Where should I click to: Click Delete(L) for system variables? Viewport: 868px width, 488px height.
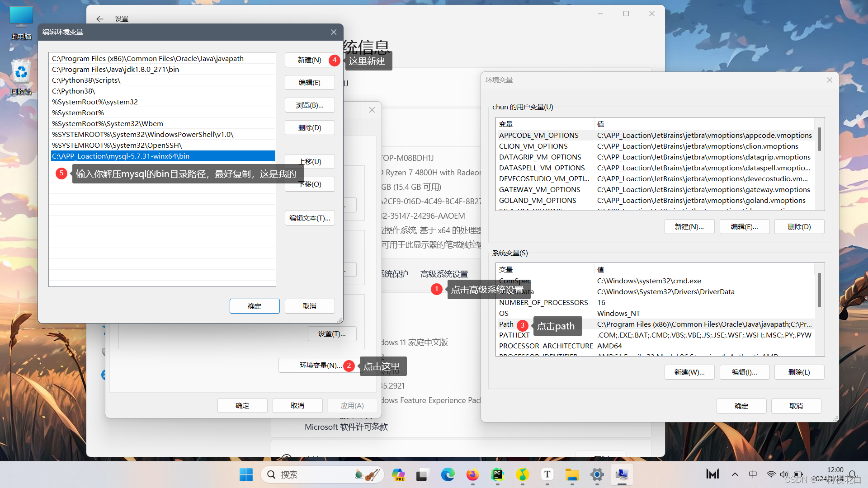tap(799, 372)
